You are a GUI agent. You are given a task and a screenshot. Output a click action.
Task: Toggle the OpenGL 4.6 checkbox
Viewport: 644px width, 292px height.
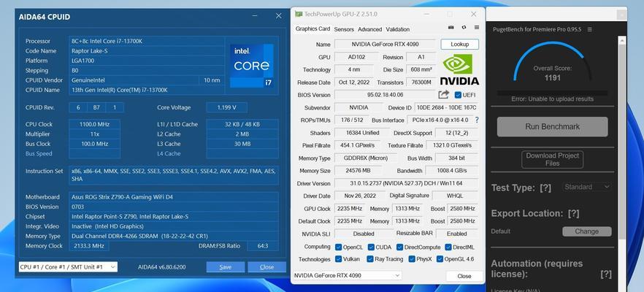click(x=440, y=259)
